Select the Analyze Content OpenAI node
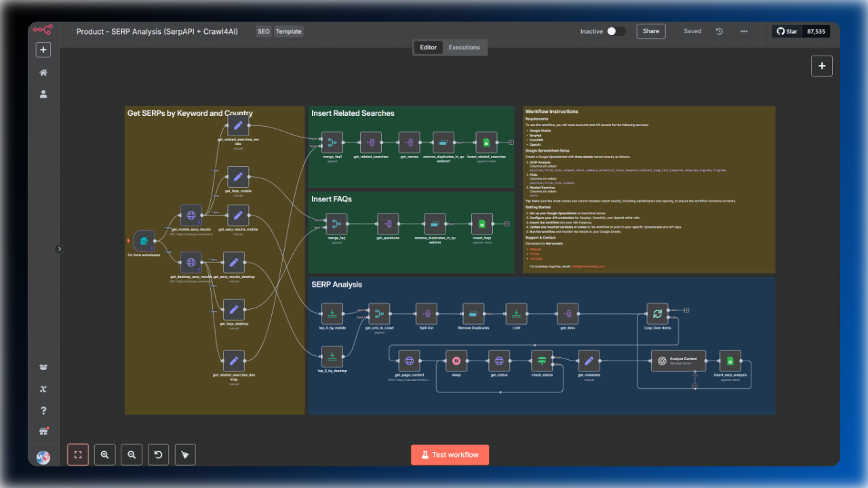The width and height of the screenshot is (868, 488). point(678,361)
